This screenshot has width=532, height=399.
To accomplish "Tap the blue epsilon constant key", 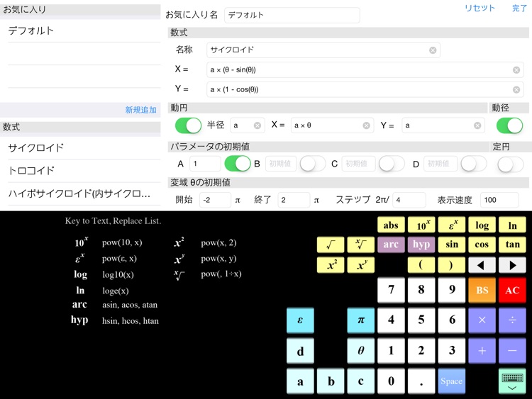I will 300,320.
